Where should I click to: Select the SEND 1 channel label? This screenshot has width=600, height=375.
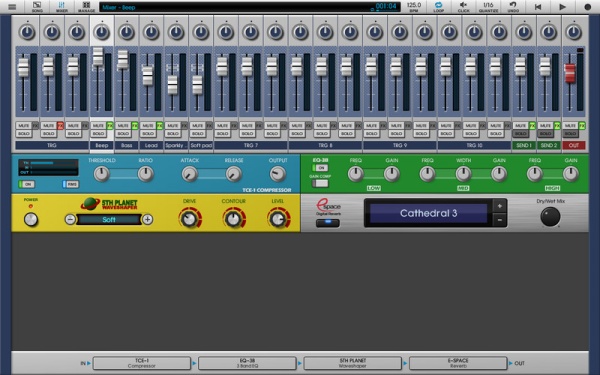[524, 145]
